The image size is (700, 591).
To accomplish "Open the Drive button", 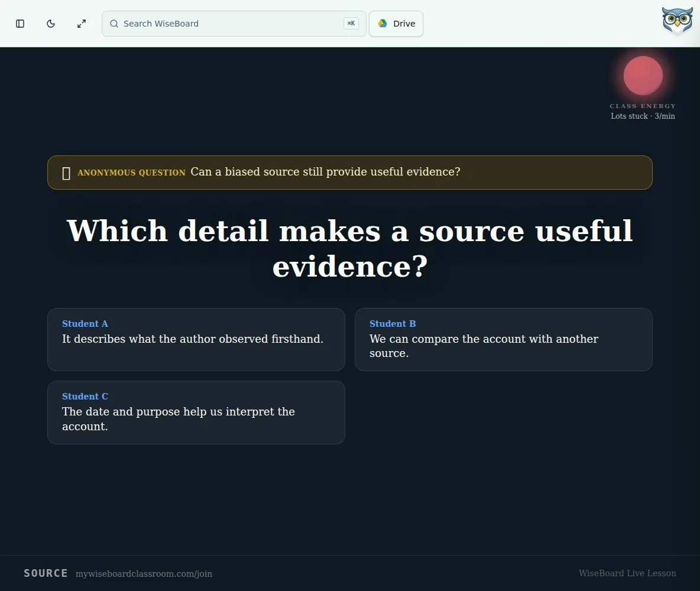I will [396, 24].
